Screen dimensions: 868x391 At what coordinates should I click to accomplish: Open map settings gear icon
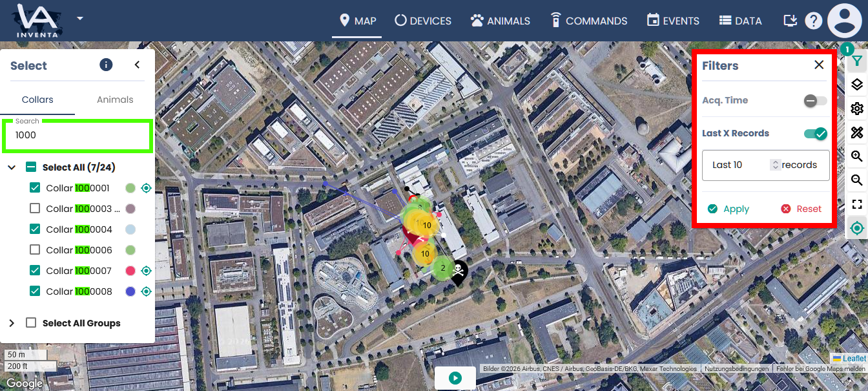(x=856, y=109)
